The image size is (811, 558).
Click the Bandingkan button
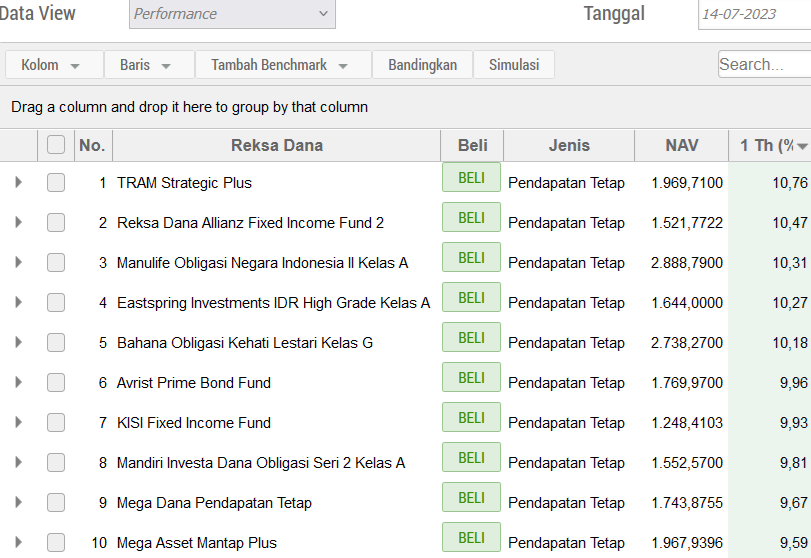point(423,65)
